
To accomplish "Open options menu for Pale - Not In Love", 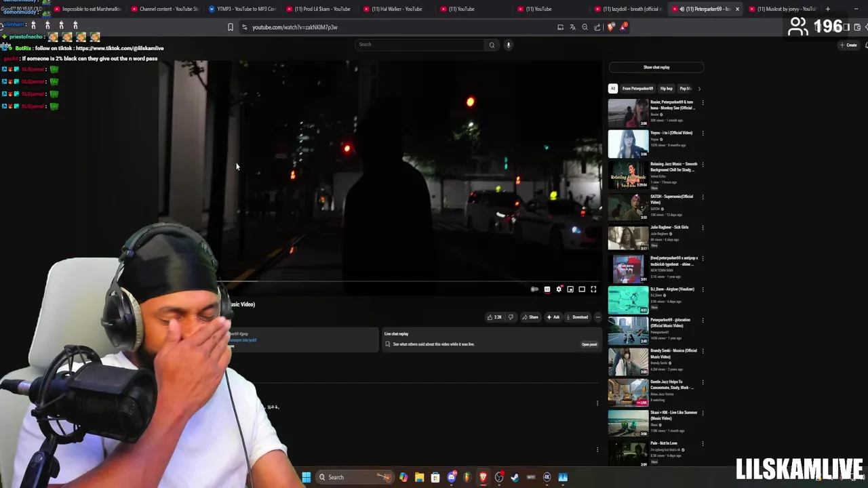I will click(703, 445).
